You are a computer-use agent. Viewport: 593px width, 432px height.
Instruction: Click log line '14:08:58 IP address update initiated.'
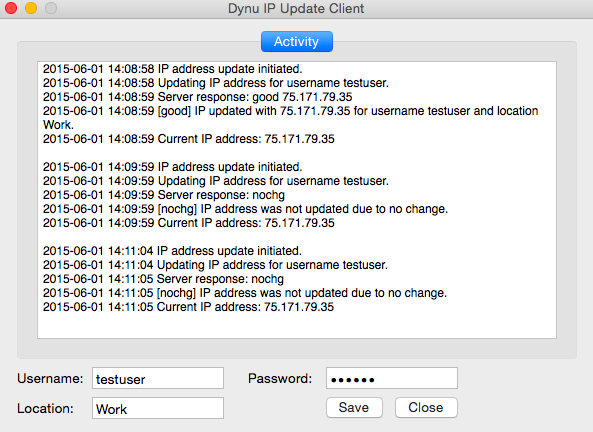click(x=172, y=69)
